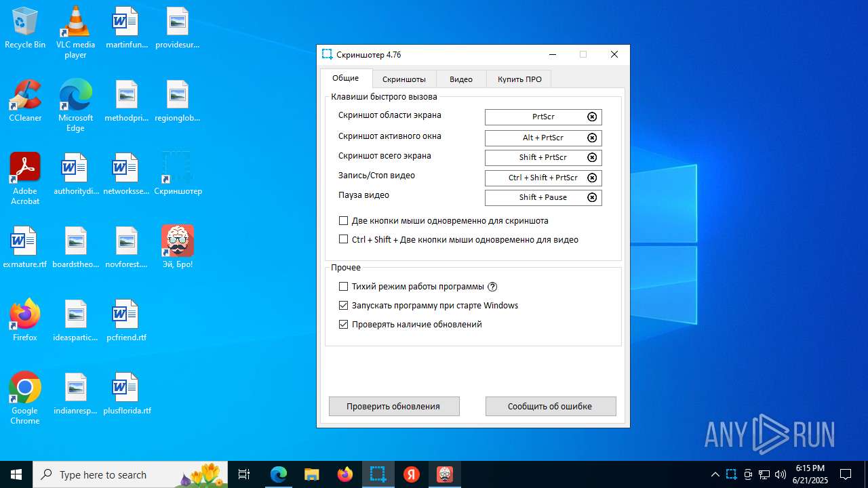Select the Эй, Бро! desktop icon

178,247
